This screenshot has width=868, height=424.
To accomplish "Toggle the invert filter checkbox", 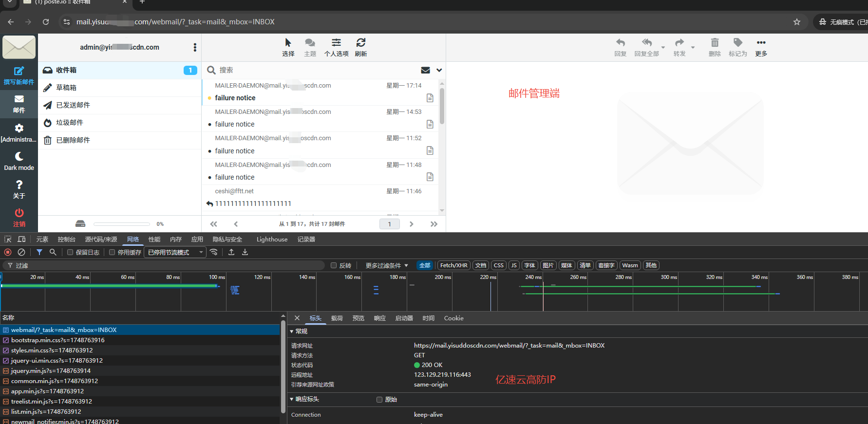I will [x=334, y=265].
